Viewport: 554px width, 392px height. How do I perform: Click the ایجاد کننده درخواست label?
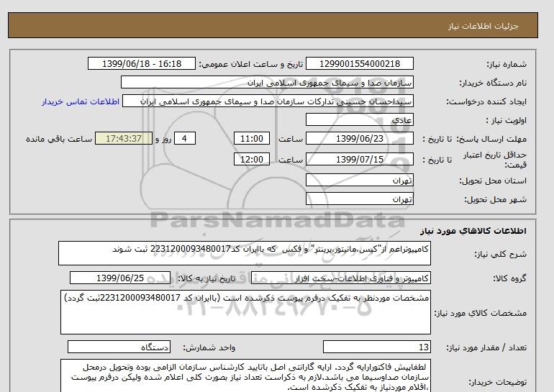(486, 101)
